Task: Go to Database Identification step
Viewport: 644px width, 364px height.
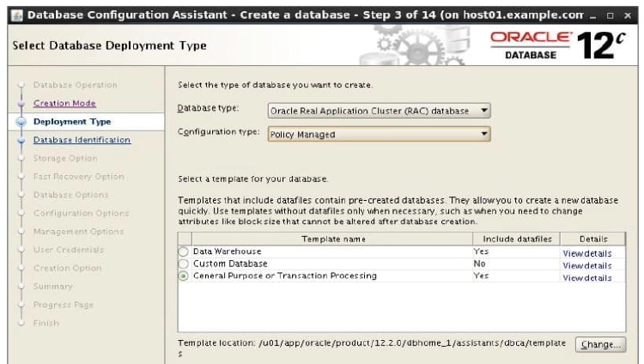Action: tap(82, 140)
